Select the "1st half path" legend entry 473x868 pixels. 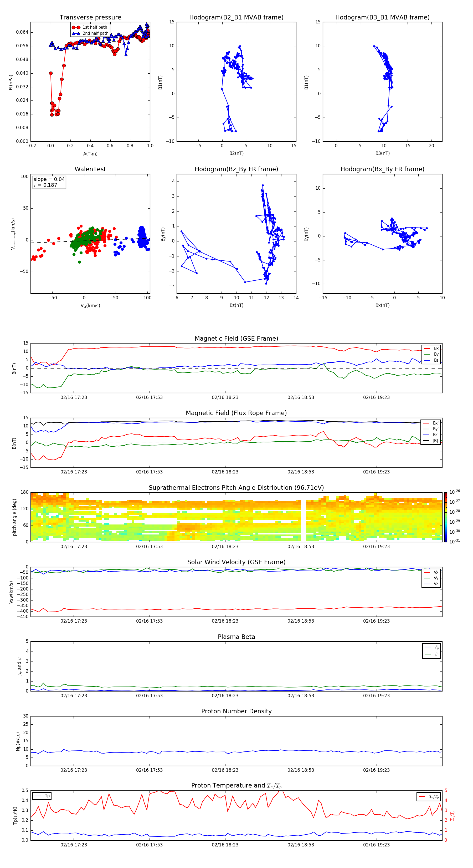90,27
